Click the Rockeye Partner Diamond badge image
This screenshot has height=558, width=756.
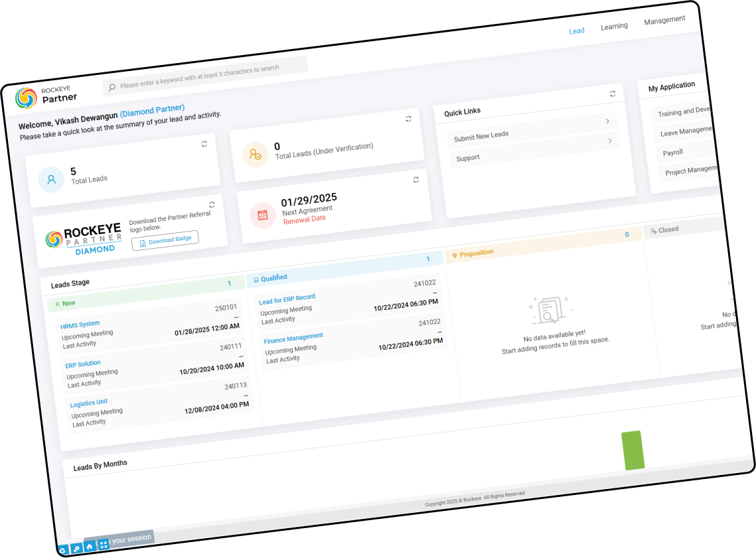(85, 240)
